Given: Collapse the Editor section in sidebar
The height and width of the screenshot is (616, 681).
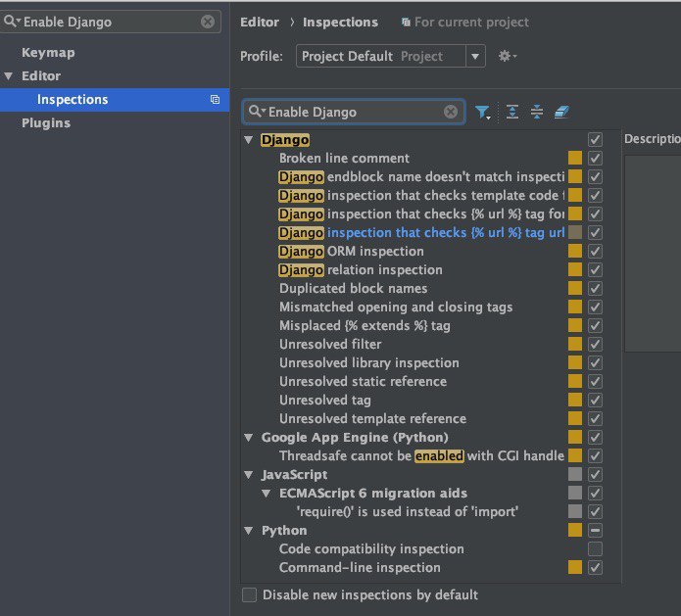Looking at the screenshot, I should click(8, 76).
